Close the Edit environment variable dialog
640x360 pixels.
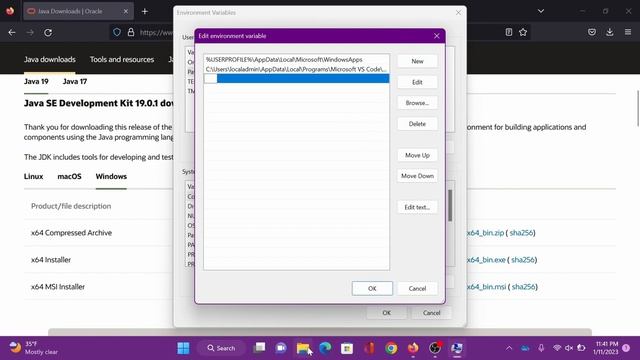coord(437,36)
